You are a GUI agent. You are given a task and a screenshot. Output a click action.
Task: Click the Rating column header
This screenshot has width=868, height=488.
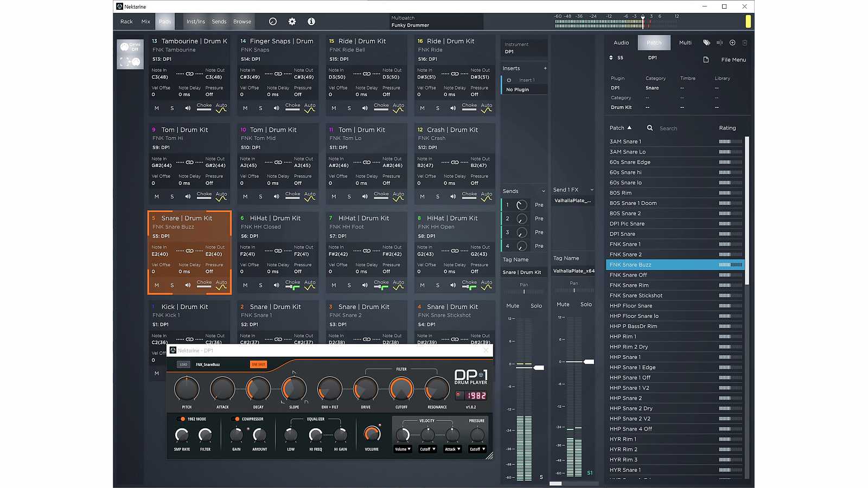(727, 128)
